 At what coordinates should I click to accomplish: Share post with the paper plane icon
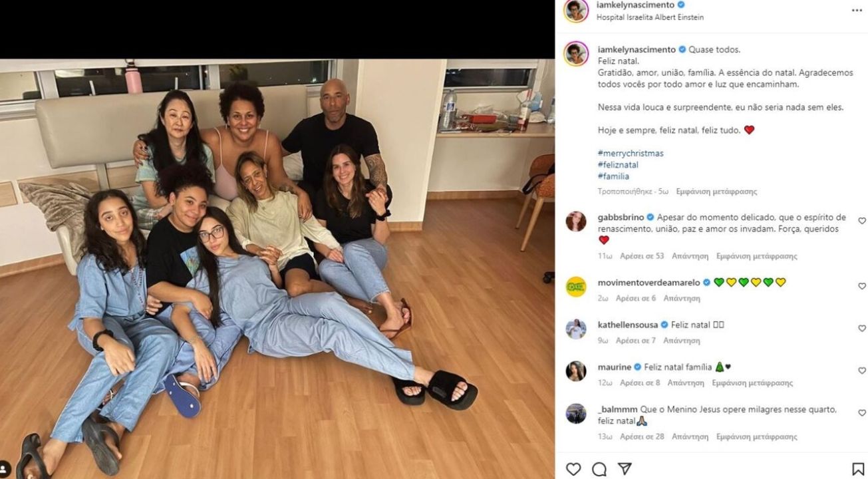point(625,469)
